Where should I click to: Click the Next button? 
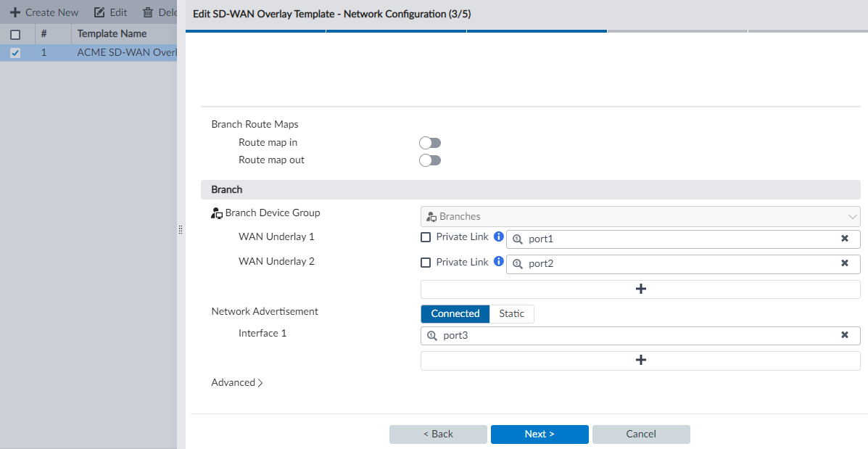(540, 434)
